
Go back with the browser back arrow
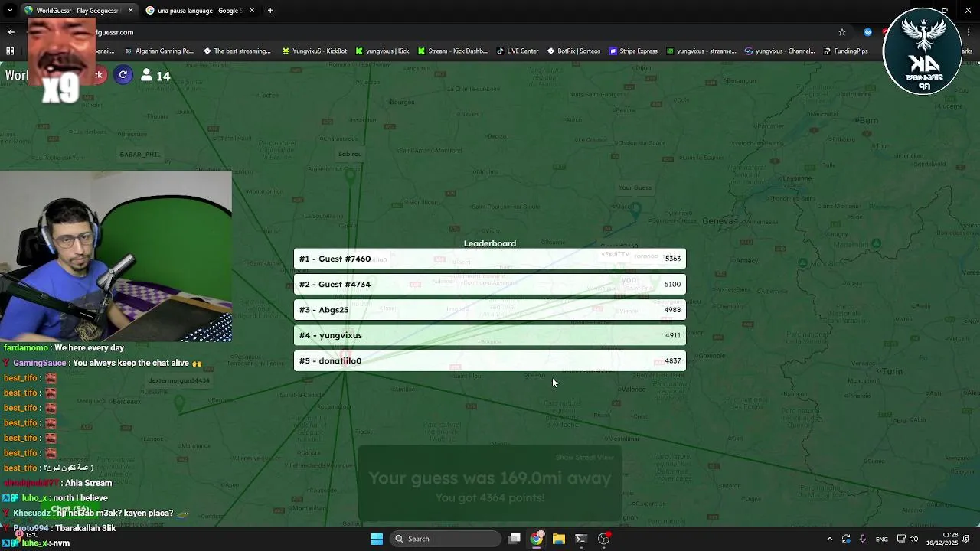click(11, 32)
